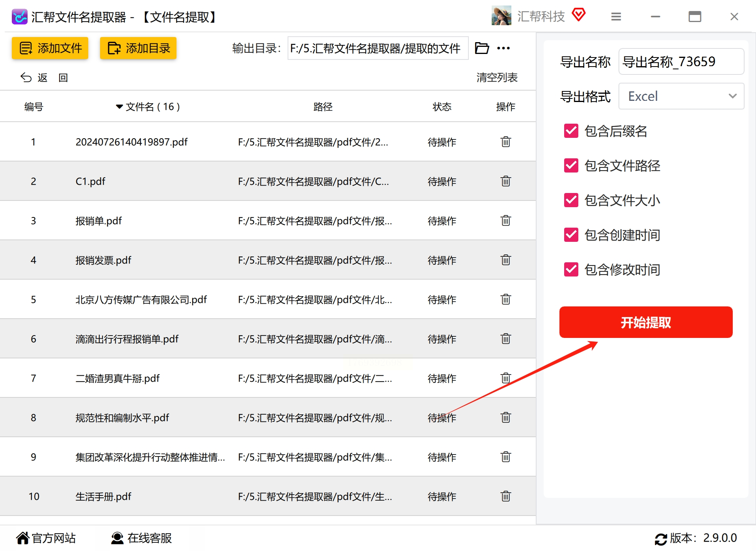The image size is (756, 551).
Task: Click the user avatar picture
Action: coord(501,16)
